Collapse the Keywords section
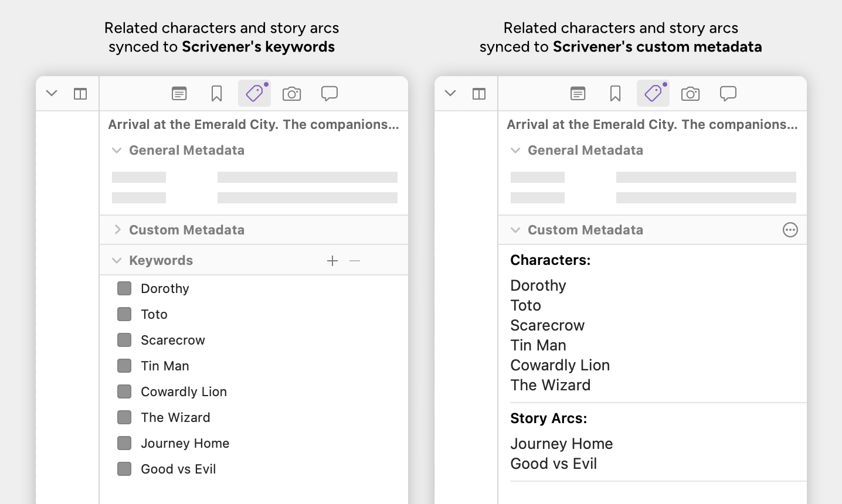This screenshot has height=504, width=842. click(117, 261)
